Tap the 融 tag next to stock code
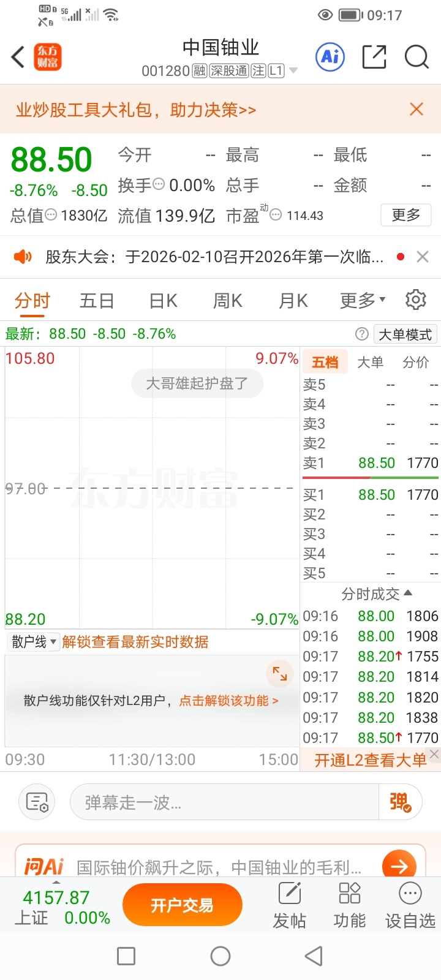441x980 pixels. point(200,71)
